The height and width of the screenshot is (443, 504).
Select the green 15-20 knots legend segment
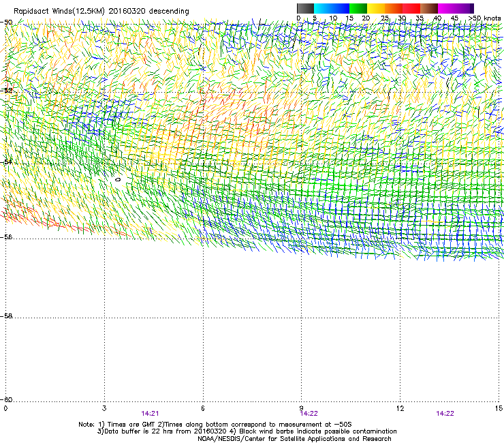pos(358,8)
